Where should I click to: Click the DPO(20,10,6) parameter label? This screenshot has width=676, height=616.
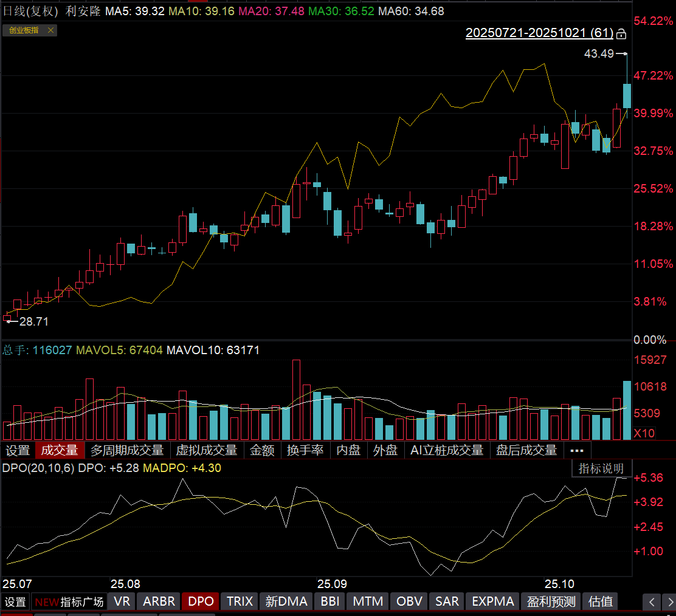pos(39,468)
